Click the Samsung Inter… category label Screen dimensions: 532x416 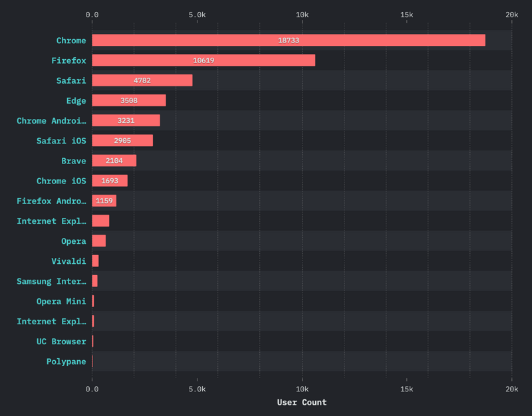pos(51,281)
